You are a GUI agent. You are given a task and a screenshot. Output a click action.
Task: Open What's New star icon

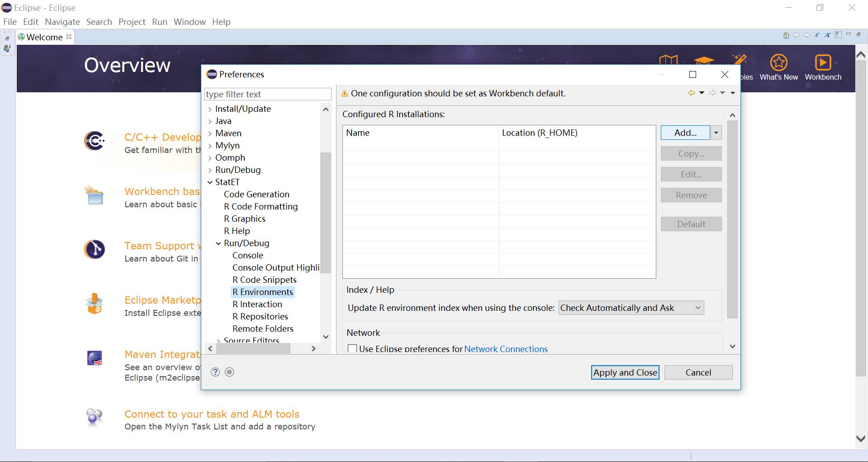[778, 62]
